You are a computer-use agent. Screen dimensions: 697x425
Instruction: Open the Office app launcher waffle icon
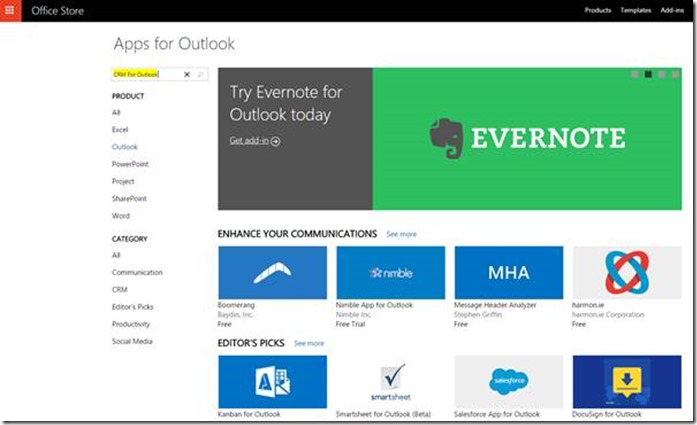[x=10, y=10]
